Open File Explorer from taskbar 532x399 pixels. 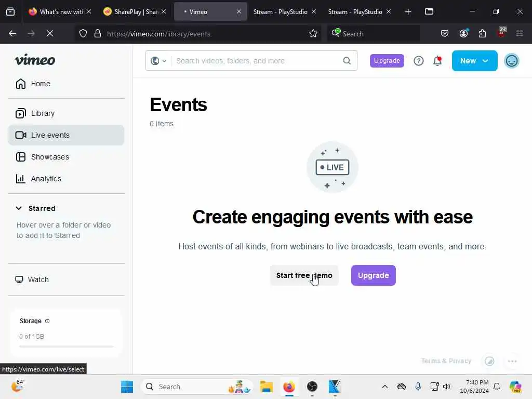click(267, 387)
